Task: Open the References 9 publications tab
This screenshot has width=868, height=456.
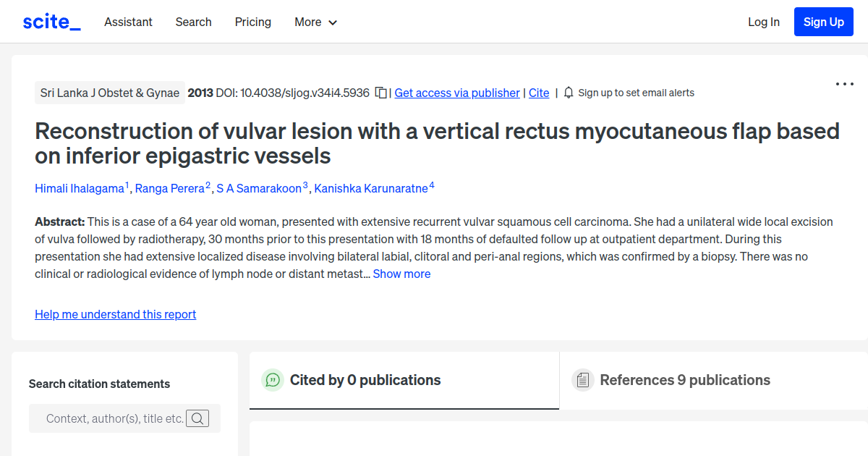Action: point(684,380)
